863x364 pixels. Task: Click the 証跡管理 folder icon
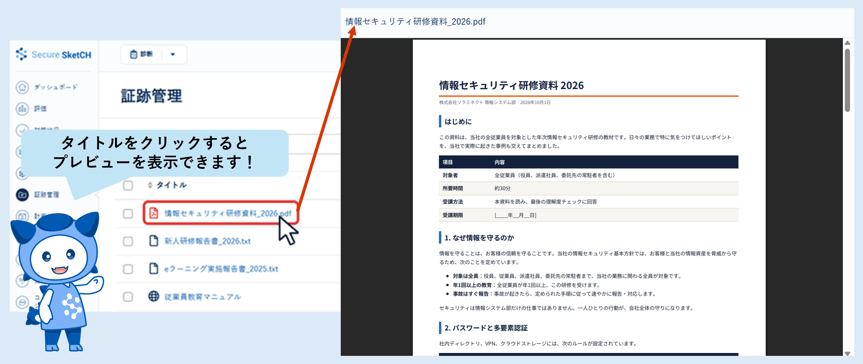click(21, 194)
